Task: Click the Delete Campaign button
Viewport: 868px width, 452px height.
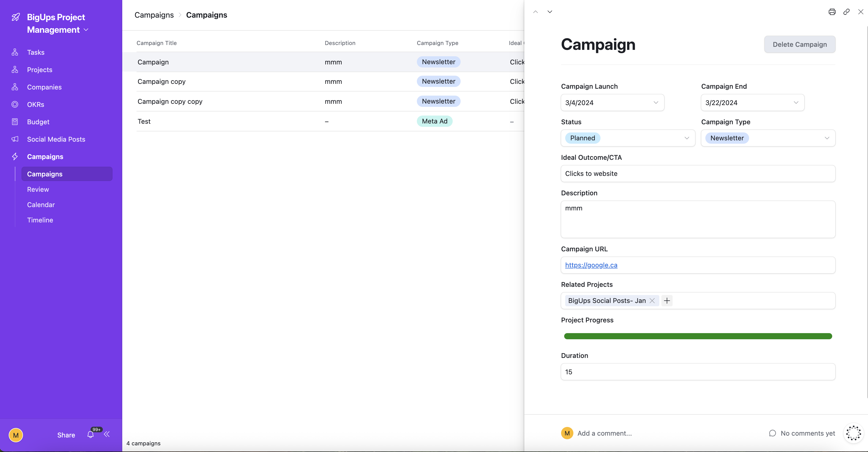Action: pos(800,44)
